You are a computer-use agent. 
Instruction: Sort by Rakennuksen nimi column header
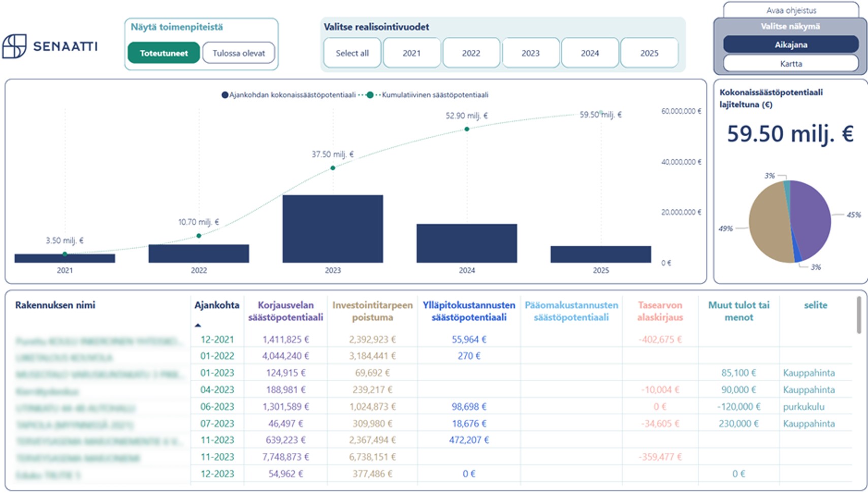(55, 305)
